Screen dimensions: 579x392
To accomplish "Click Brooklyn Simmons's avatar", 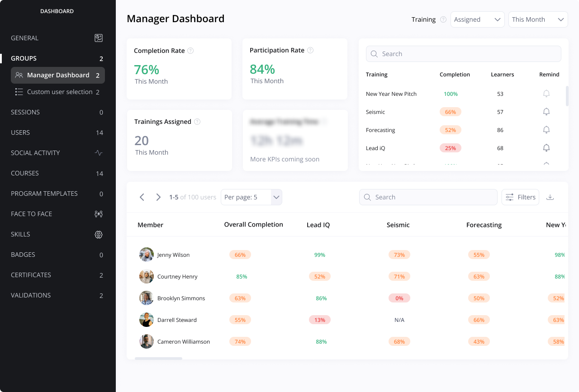I will coord(147,298).
